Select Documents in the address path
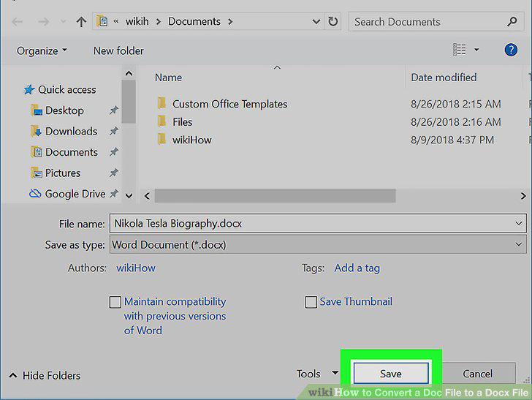Screen dimensions: 532x400 pos(194,21)
